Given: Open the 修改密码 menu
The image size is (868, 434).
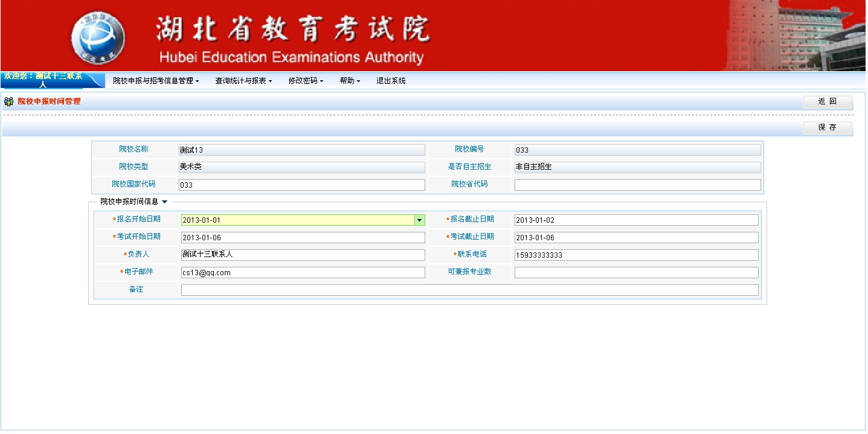Looking at the screenshot, I should point(306,81).
